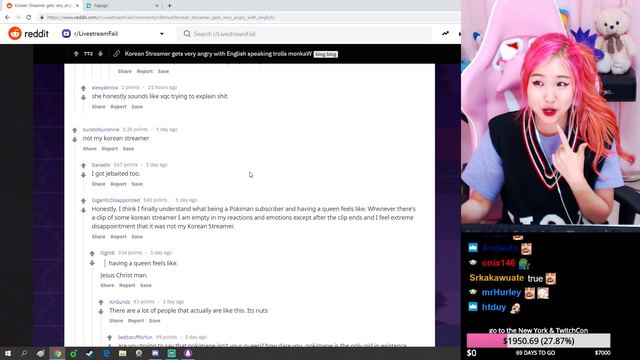Image resolution: width=640 pixels, height=360 pixels.
Task: Click the Search r/LivestreamFail field
Action: (x=304, y=34)
